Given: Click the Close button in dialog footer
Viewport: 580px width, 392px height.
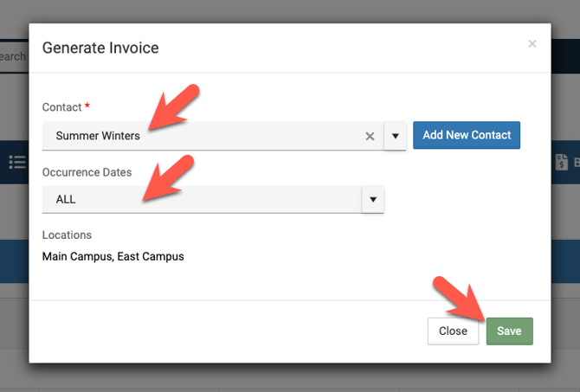Looking at the screenshot, I should (453, 331).
